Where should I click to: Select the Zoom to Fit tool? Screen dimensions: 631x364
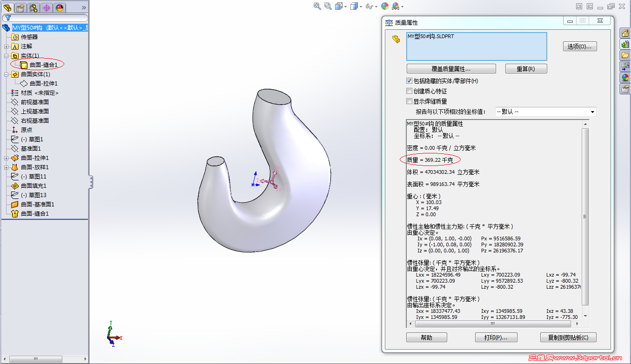[x=316, y=7]
